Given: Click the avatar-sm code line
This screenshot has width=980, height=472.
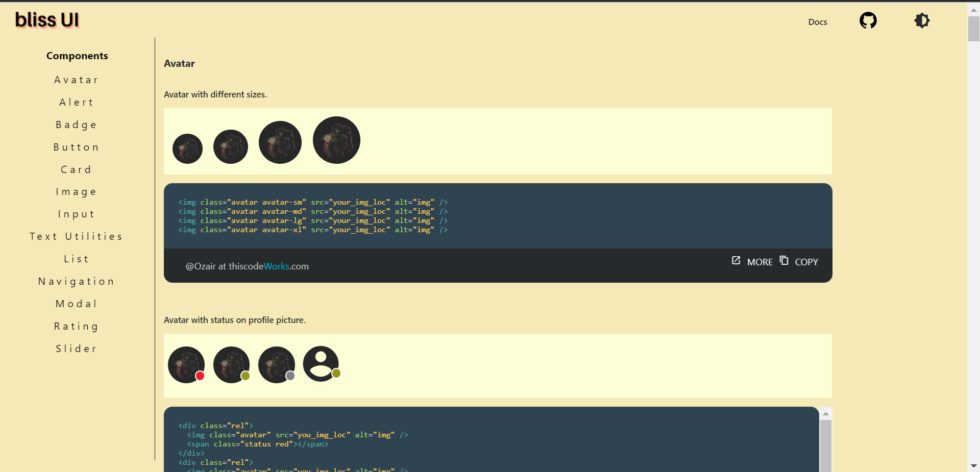Looking at the screenshot, I should (x=313, y=203).
